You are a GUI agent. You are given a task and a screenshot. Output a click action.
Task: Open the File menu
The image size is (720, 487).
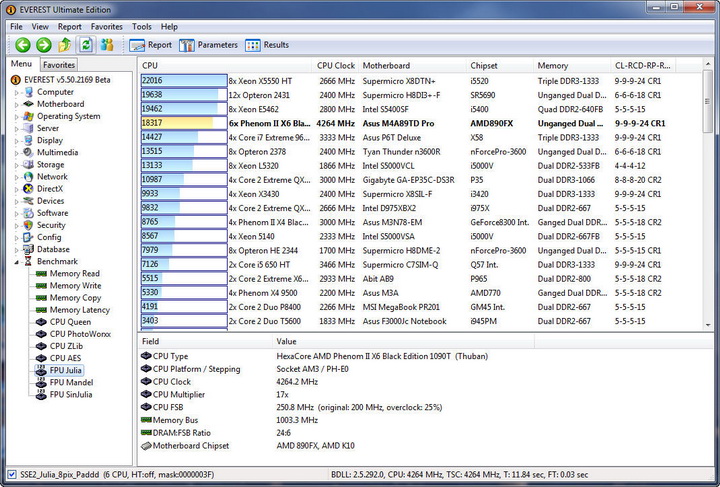[x=16, y=27]
